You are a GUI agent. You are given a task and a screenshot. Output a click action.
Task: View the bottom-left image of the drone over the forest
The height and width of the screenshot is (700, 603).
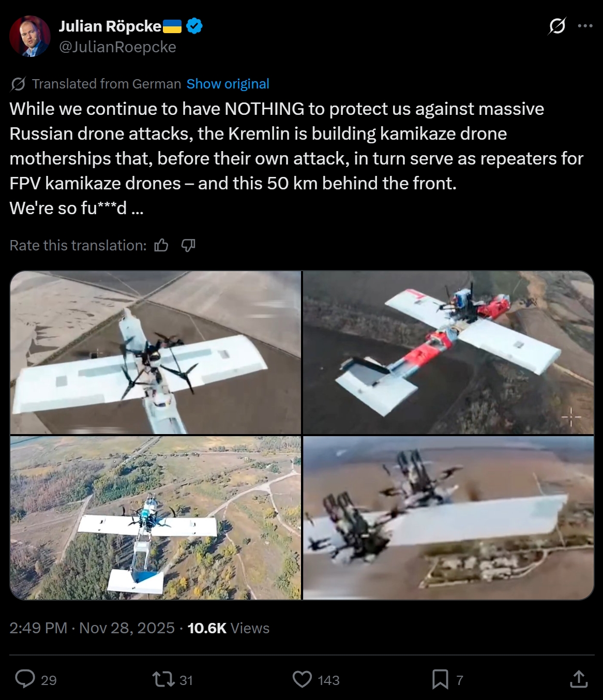155,518
